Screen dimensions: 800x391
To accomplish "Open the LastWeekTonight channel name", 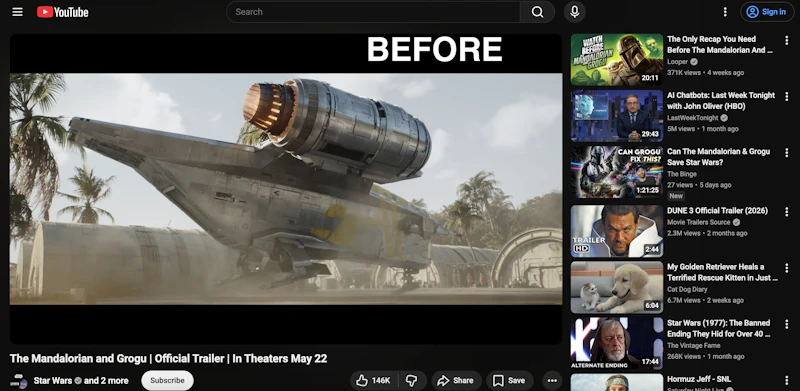I will click(x=692, y=118).
